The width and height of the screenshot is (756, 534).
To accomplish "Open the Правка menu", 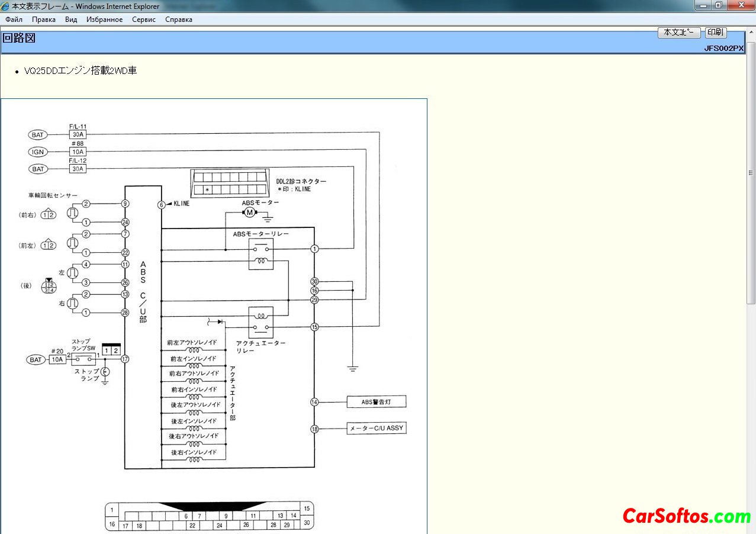I will [x=44, y=20].
